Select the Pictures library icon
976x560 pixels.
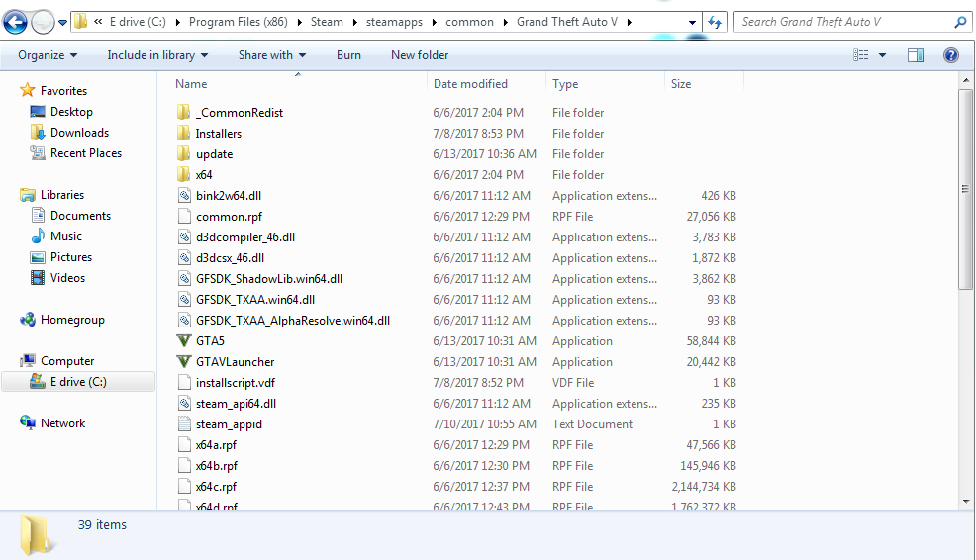[x=38, y=257]
